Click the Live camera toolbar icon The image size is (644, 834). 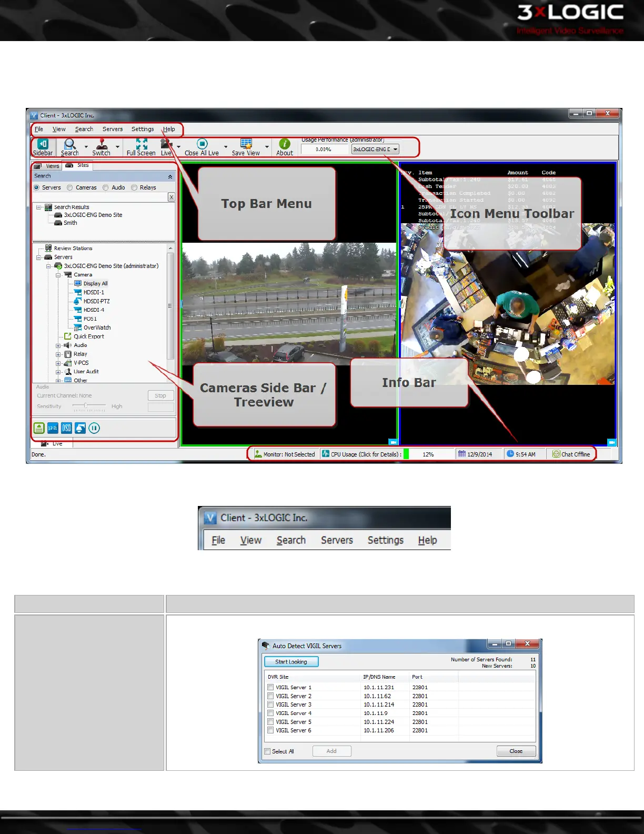(x=166, y=144)
